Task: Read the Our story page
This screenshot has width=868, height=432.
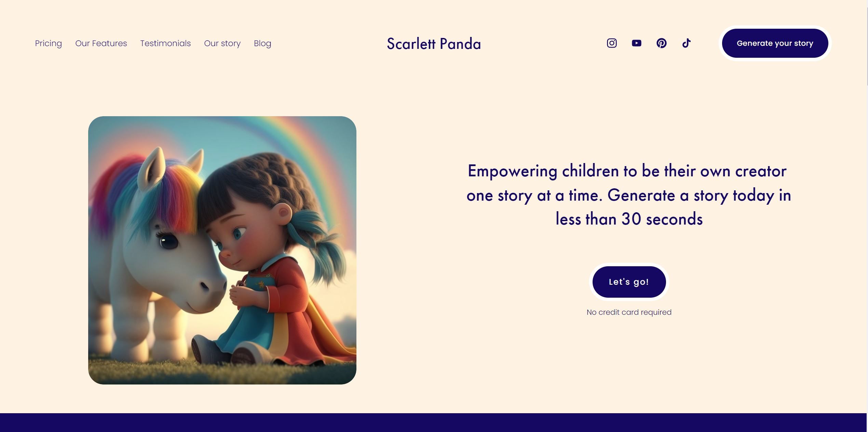Action: click(222, 43)
